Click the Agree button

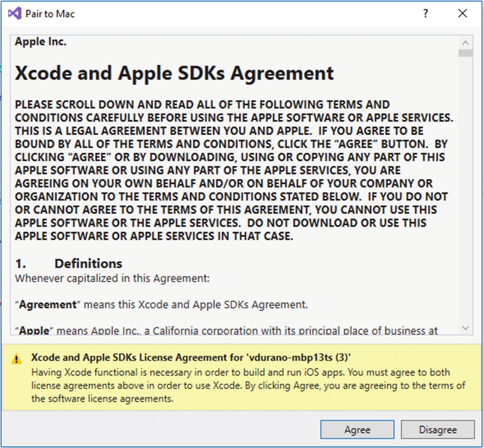coord(357,430)
